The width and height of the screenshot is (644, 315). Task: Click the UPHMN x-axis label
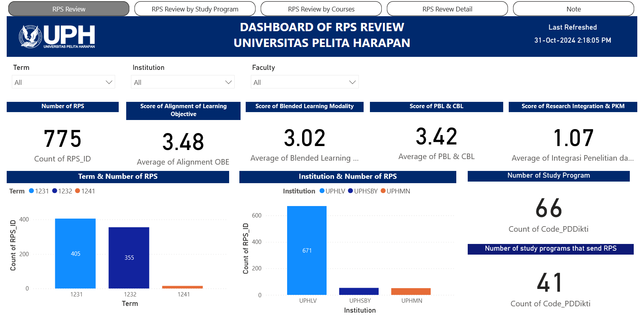412,301
